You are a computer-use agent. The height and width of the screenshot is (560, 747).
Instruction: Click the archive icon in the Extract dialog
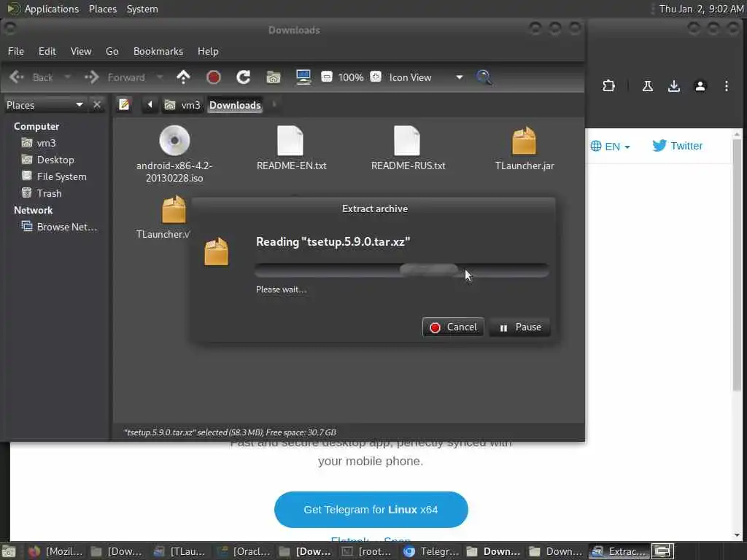tap(216, 252)
